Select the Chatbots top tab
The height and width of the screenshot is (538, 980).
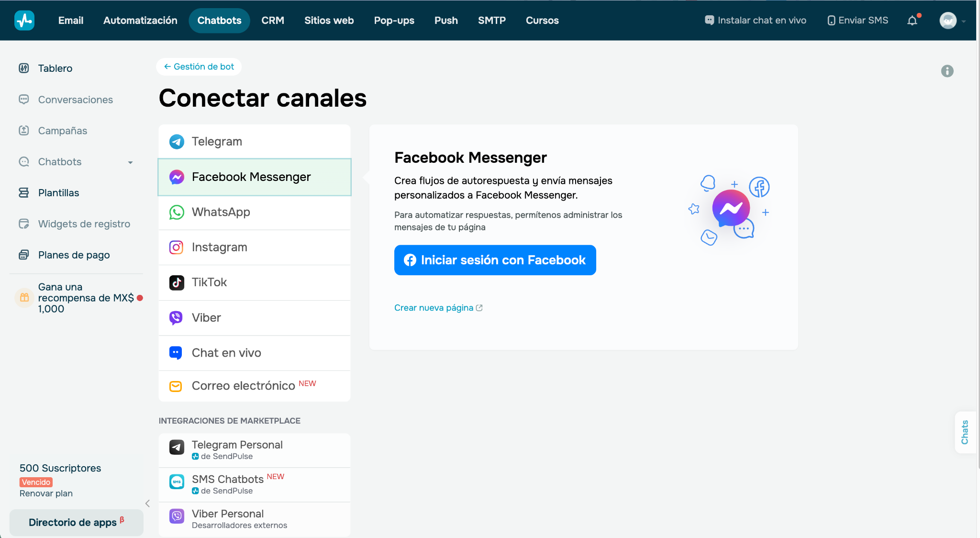(x=219, y=20)
